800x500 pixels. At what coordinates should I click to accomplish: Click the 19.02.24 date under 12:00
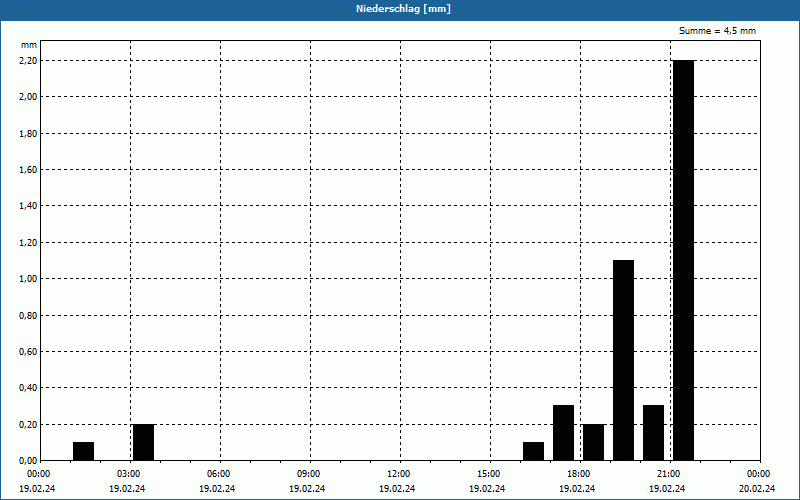pos(397,489)
